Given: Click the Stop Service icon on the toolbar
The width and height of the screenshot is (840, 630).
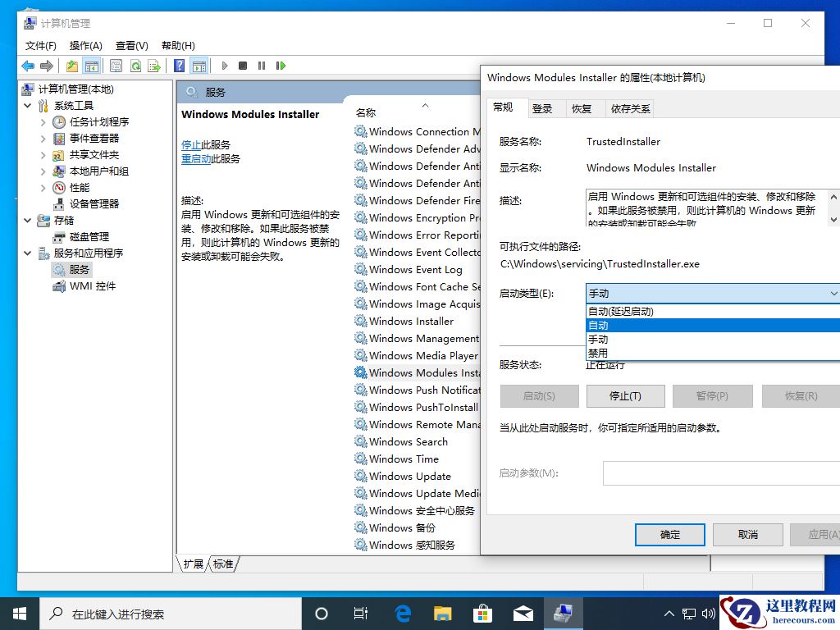Looking at the screenshot, I should 243,66.
